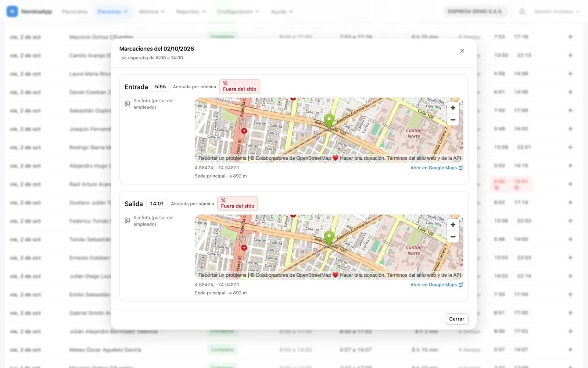Image resolution: width=588 pixels, height=368 pixels.
Task: Click the no-photo icon under Salida
Action: [x=128, y=221]
